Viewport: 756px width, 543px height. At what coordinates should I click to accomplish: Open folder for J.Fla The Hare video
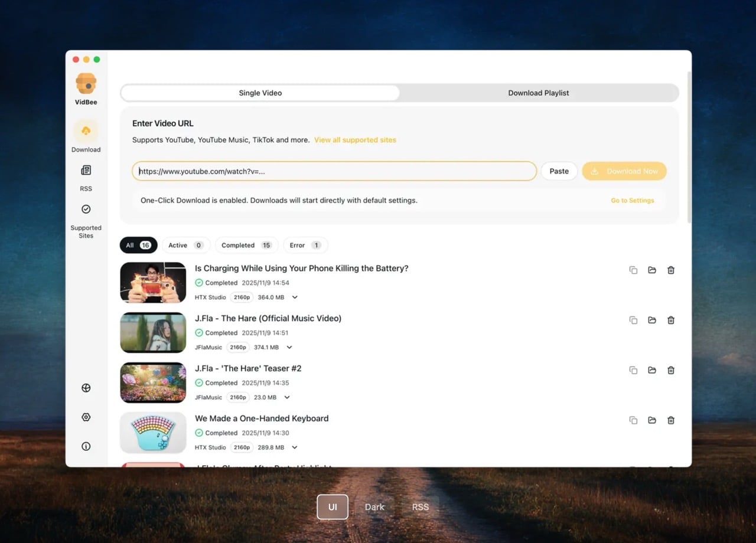[651, 320]
